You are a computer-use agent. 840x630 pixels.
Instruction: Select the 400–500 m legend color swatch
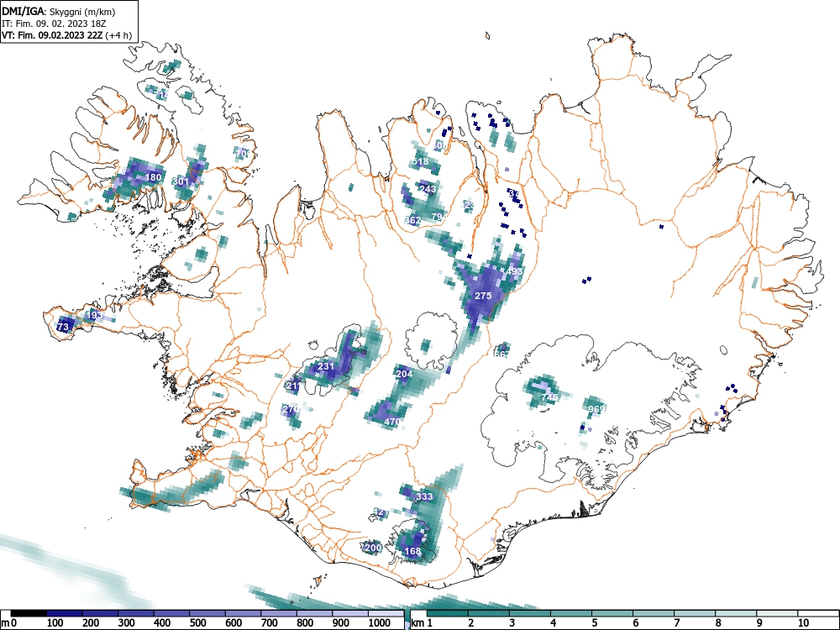click(x=172, y=613)
